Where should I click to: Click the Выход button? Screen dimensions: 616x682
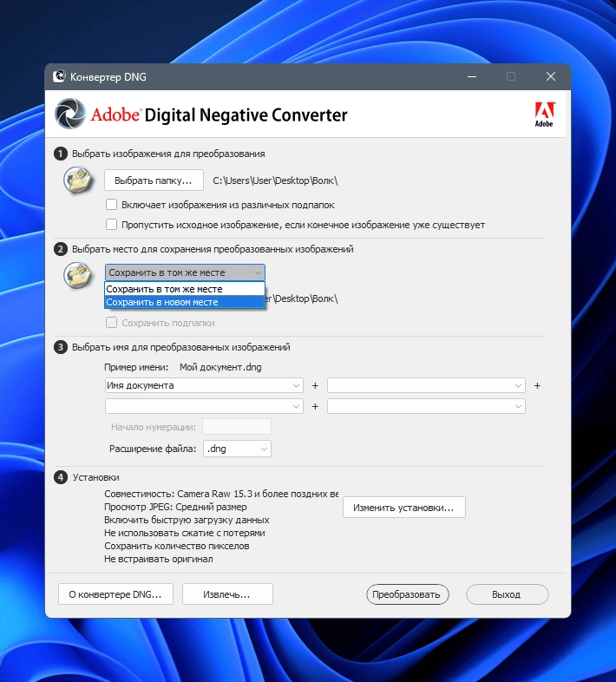[507, 594]
